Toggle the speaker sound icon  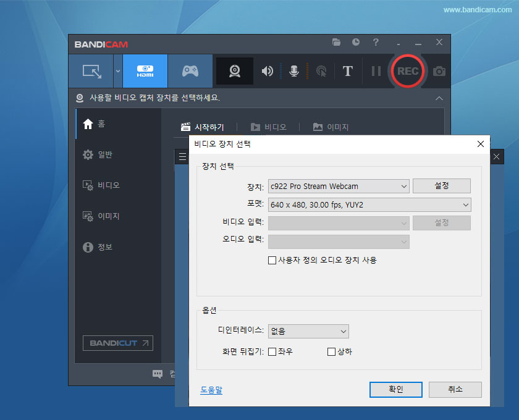tap(267, 71)
